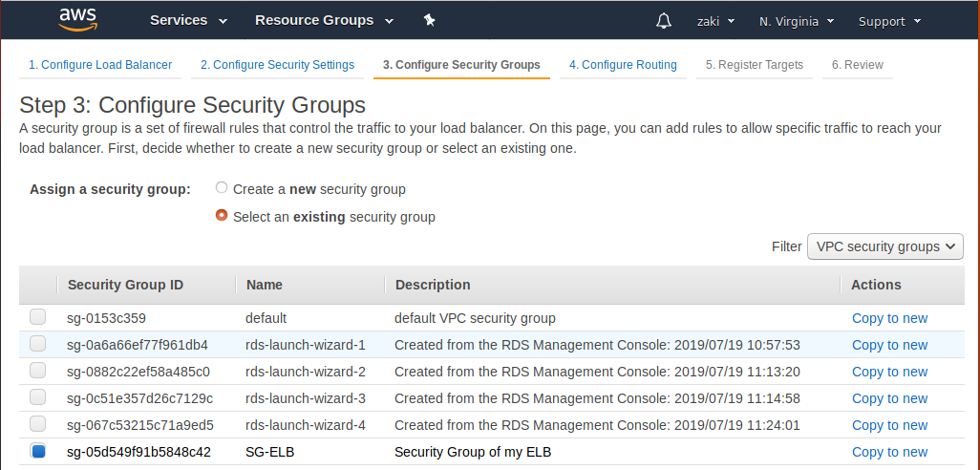Check the default security group checkbox
Image resolution: width=980 pixels, height=470 pixels.
click(37, 317)
